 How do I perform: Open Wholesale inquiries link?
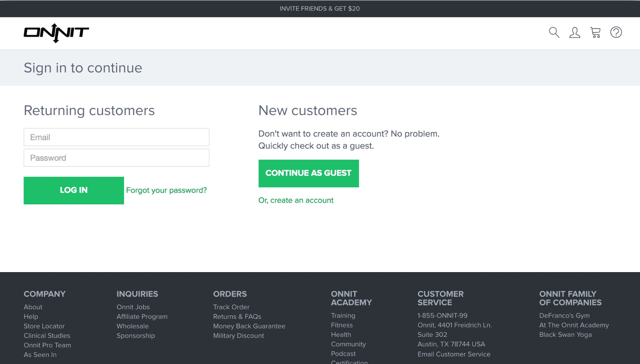click(x=133, y=326)
